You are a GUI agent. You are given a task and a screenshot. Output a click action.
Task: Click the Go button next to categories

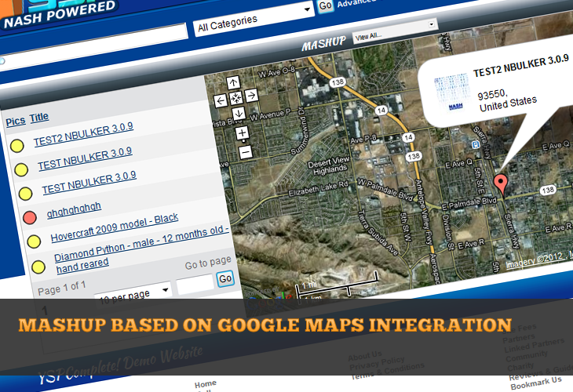click(325, 5)
